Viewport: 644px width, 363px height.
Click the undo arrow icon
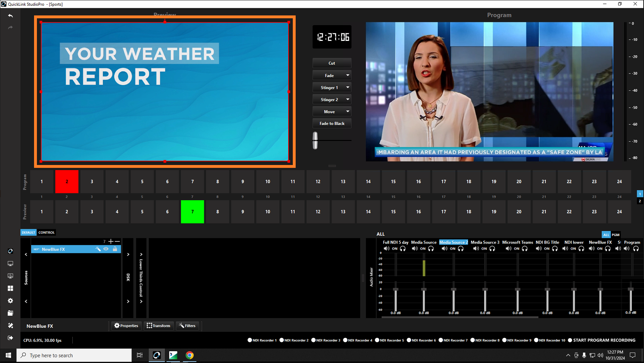coord(10,16)
